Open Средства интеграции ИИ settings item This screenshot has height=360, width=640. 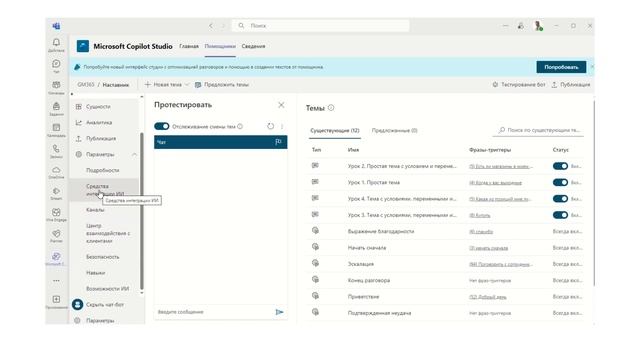click(x=104, y=190)
